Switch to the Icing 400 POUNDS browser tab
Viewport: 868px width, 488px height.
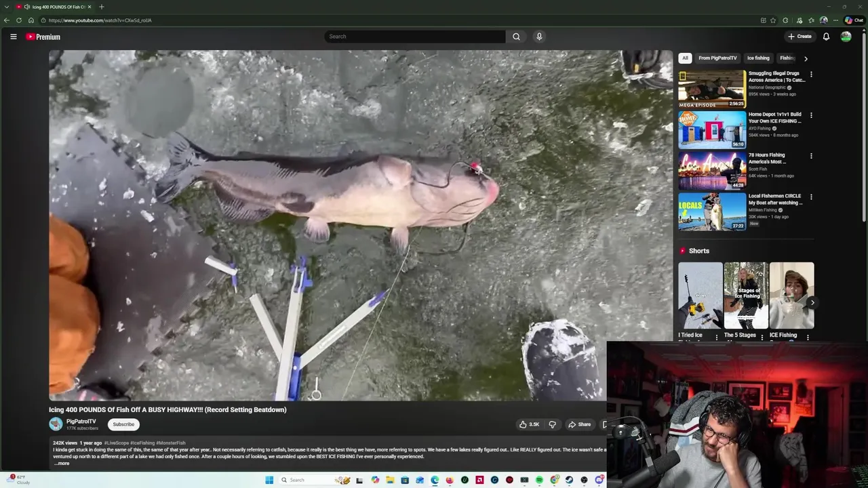[54, 7]
